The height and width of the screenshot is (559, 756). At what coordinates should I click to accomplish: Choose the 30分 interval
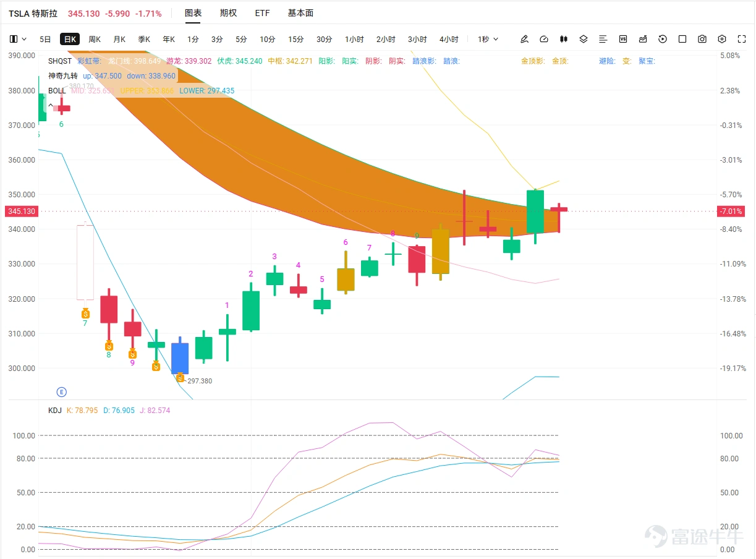pyautogui.click(x=324, y=39)
